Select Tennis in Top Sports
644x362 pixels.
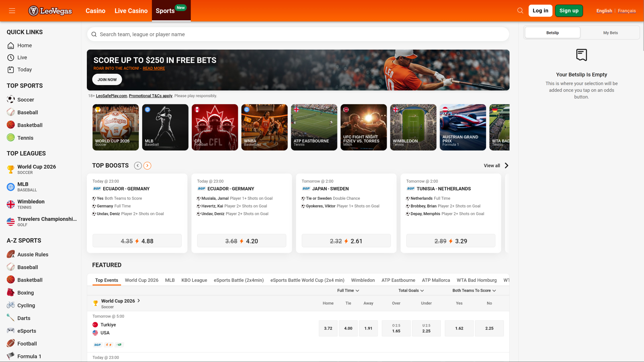(20, 138)
